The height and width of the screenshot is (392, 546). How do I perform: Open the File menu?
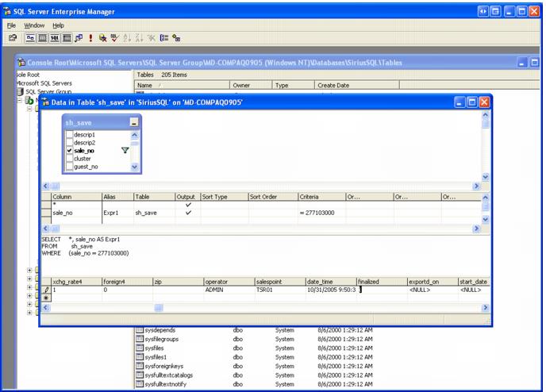[13, 25]
